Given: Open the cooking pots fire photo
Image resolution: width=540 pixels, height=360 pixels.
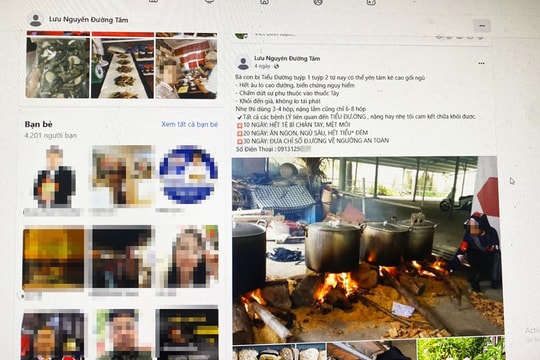Looking at the screenshot, I should tap(368, 250).
